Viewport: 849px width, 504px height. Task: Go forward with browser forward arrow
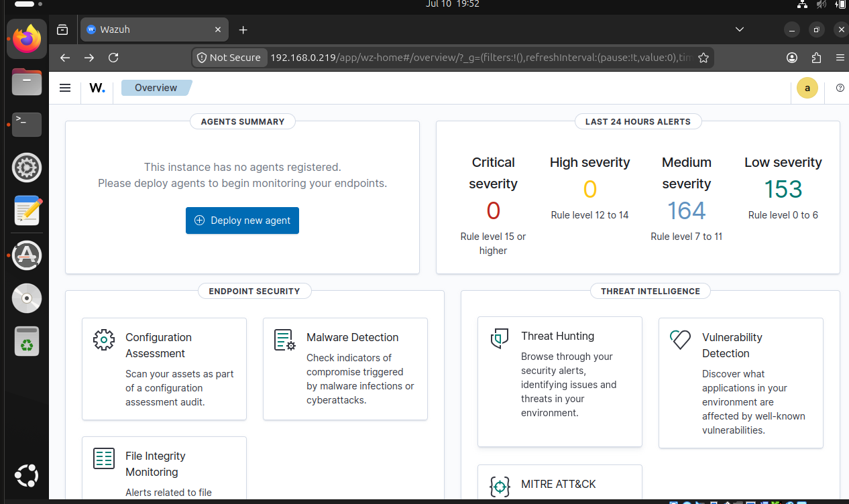tap(89, 58)
